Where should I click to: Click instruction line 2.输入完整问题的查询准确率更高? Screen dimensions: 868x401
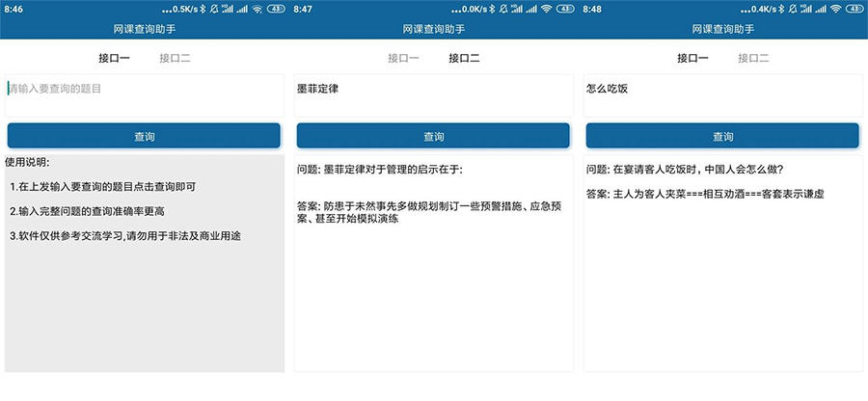(88, 211)
